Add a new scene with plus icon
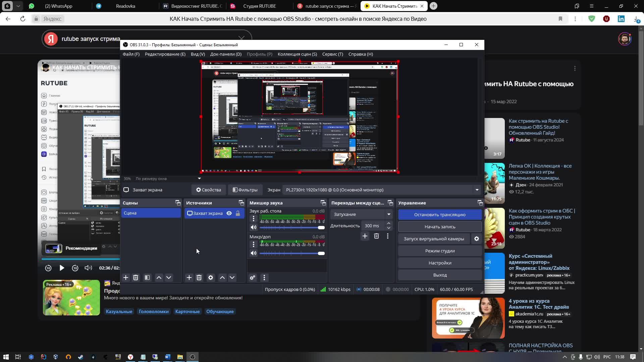The image size is (644, 362). tap(126, 278)
